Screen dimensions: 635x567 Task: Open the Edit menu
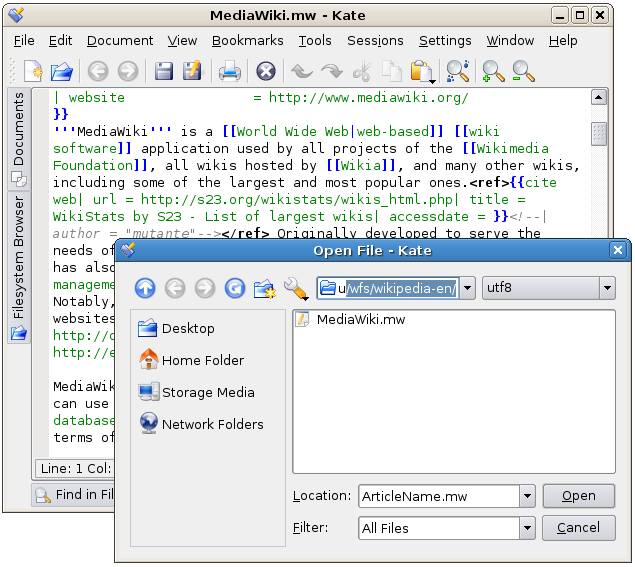tap(60, 40)
